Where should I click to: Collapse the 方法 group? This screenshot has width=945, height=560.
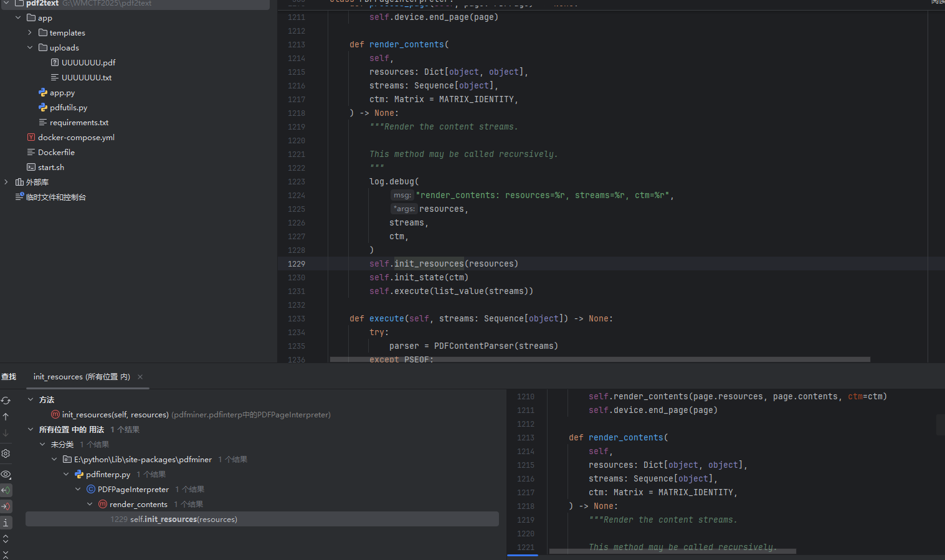pyautogui.click(x=31, y=399)
